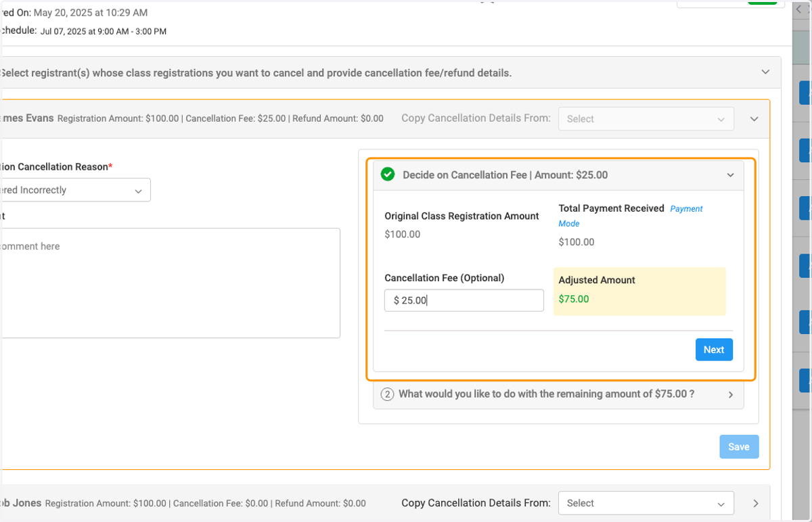Select the Original Class Registration Amount $100.00

point(403,235)
